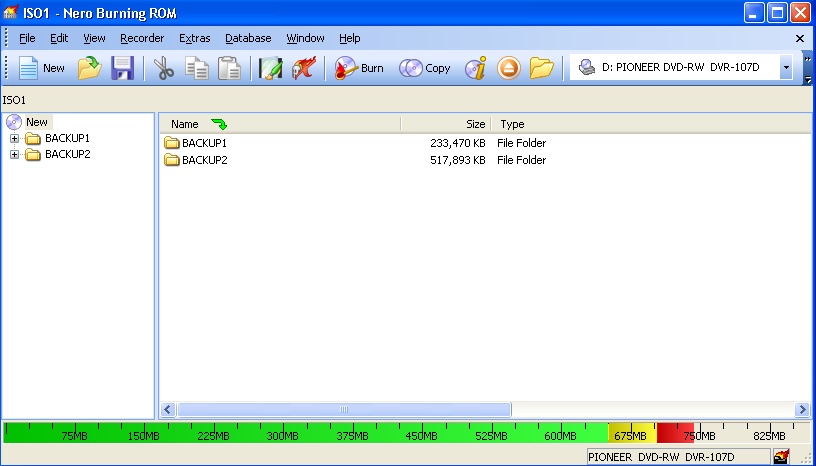Open the recorder drive dropdown arrow
816x466 pixels.
[786, 68]
